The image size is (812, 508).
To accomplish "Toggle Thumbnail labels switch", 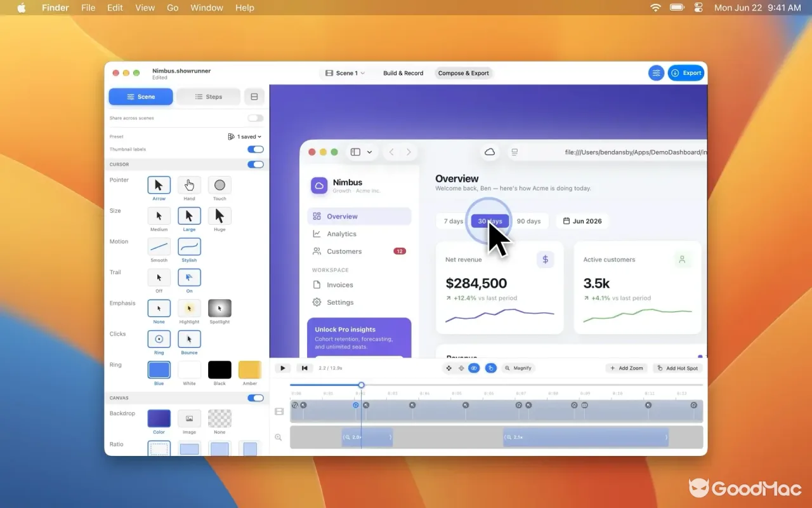I will pos(256,149).
